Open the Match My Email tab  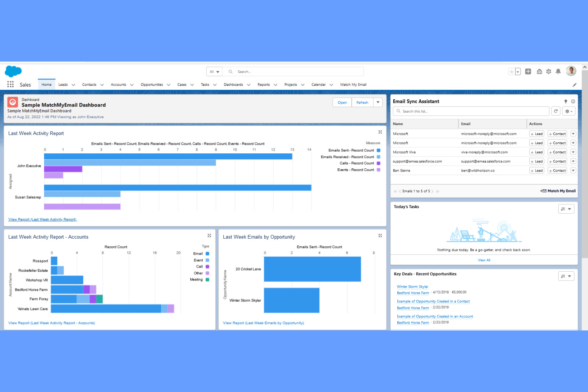pyautogui.click(x=353, y=85)
